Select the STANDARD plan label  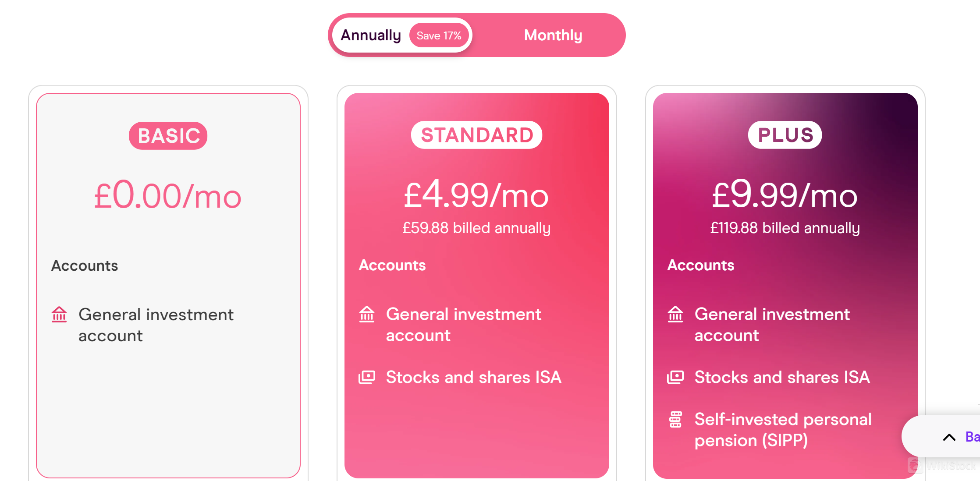477,135
